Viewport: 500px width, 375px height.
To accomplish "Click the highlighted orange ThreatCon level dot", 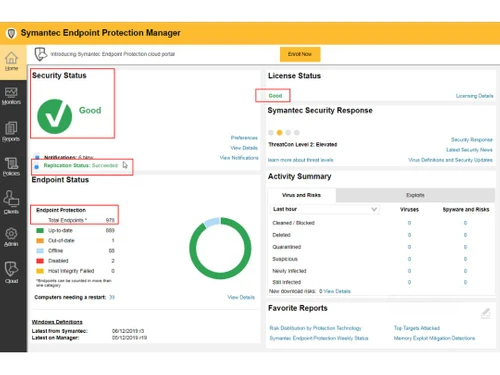I will tap(279, 133).
